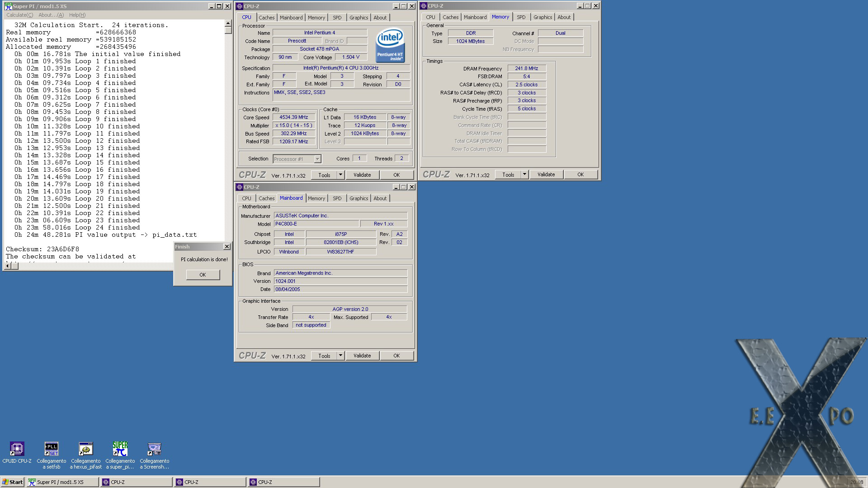This screenshot has width=868, height=488.
Task: Open Graphics tab in CPU-Z CPU window
Action: (359, 18)
